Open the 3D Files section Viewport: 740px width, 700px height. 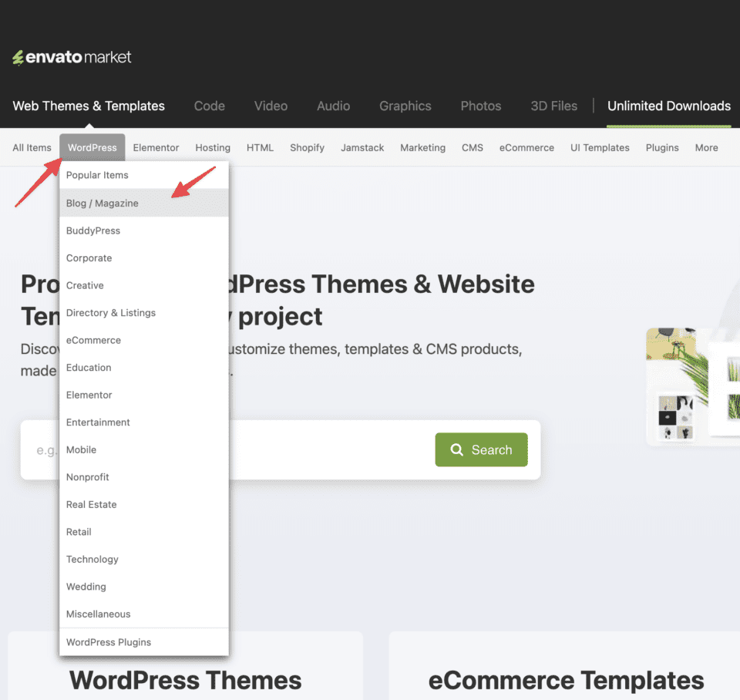coord(553,106)
